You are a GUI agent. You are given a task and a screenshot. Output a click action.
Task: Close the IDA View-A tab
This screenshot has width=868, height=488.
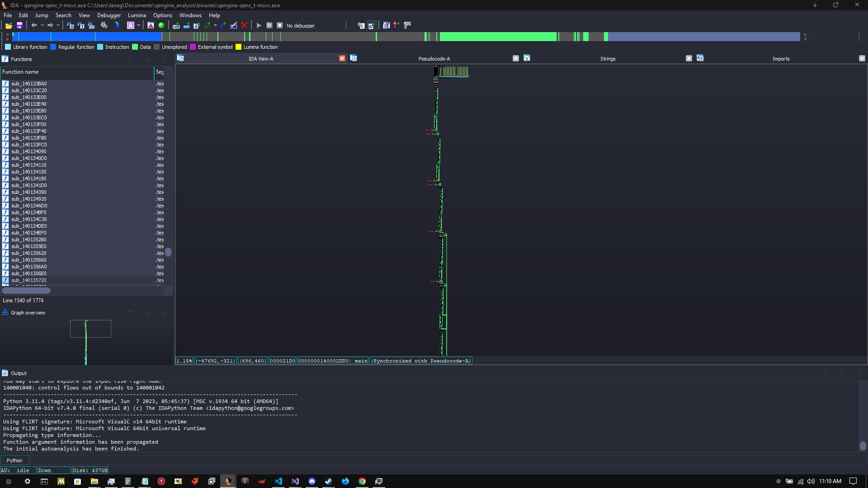tap(342, 58)
